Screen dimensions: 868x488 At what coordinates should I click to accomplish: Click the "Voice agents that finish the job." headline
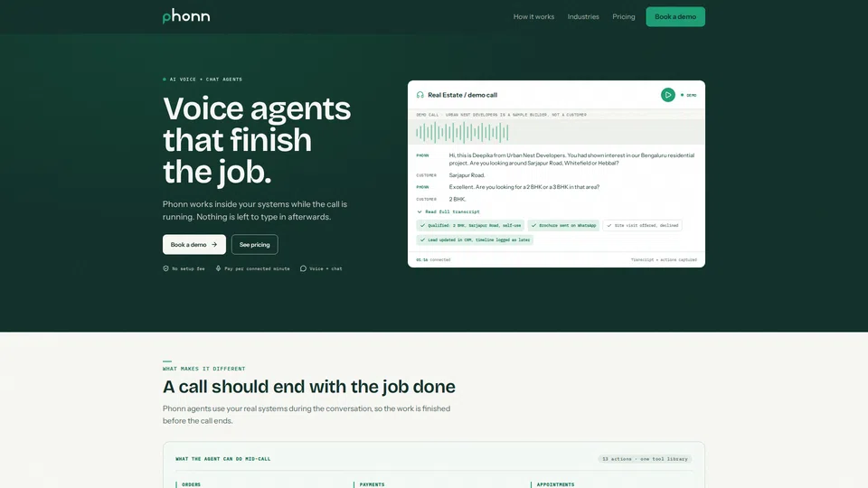click(x=257, y=140)
